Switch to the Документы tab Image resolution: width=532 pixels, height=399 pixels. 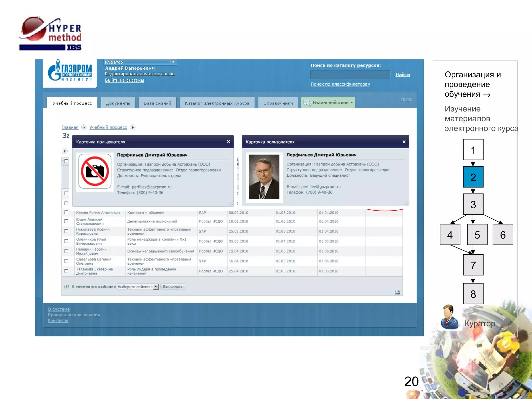(x=118, y=103)
